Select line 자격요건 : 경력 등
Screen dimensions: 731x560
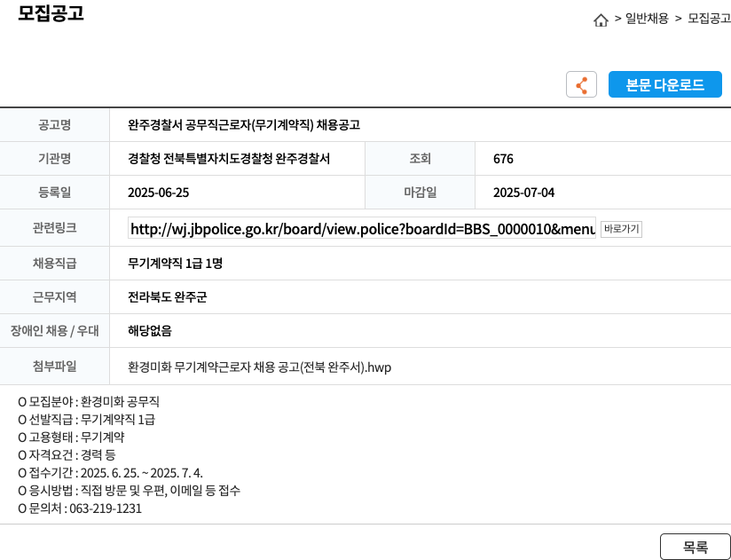[67, 454]
